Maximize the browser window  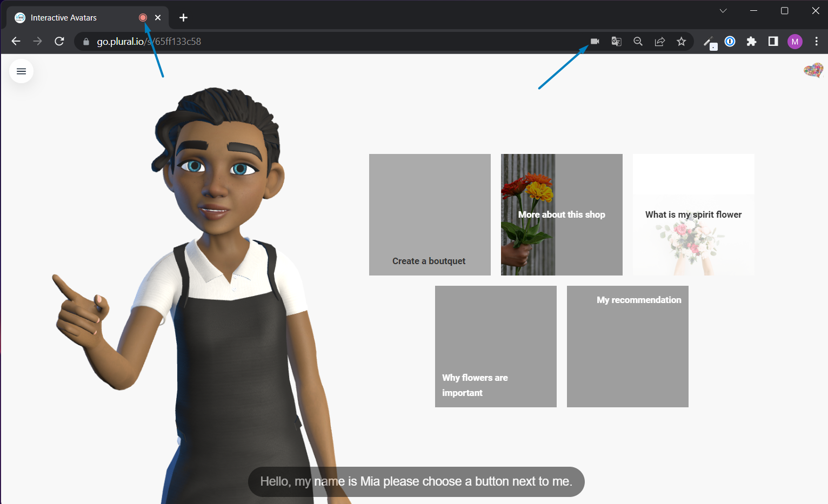coord(785,11)
